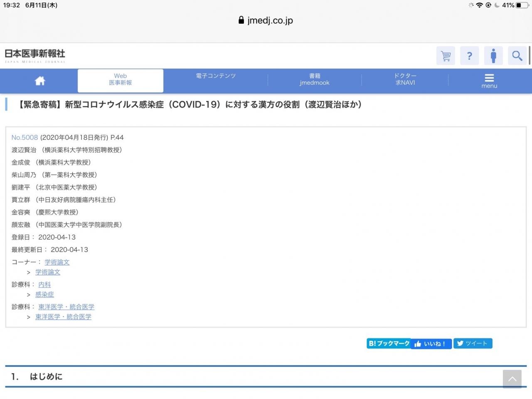Screen dimensions: 532x399
Task: Open the 東洋医学・統合医学 link beside 診療科
Action: 66,307
